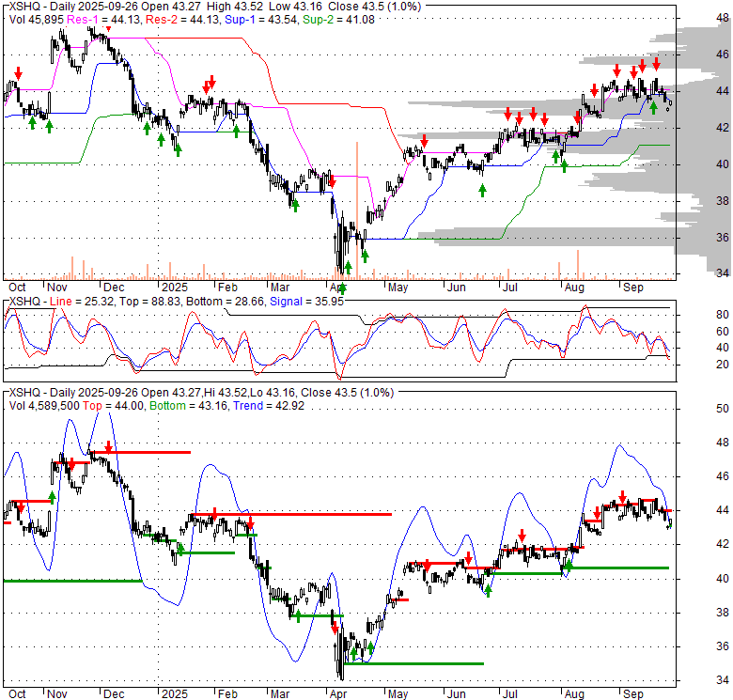Click the green 'Bottom = 43.16' label
Screen dimensions: 733x700
click(188, 406)
